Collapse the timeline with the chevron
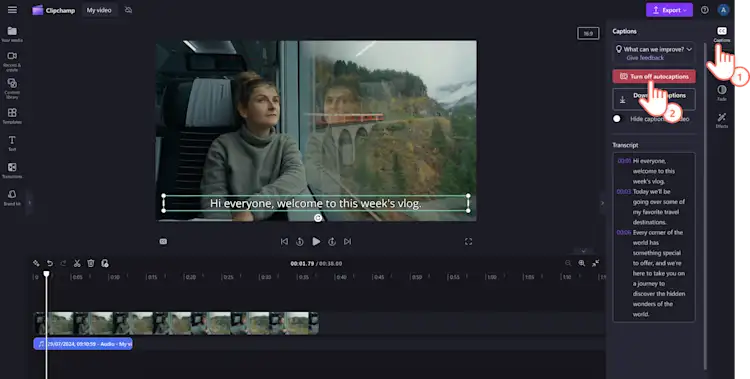The image size is (750, 379). (x=584, y=250)
